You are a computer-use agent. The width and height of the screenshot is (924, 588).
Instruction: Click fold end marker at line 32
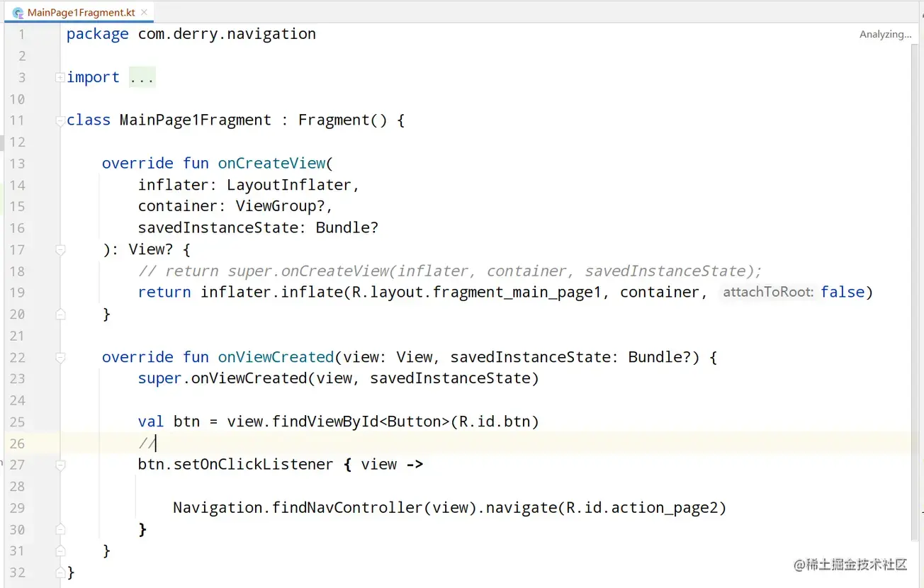pos(60,572)
